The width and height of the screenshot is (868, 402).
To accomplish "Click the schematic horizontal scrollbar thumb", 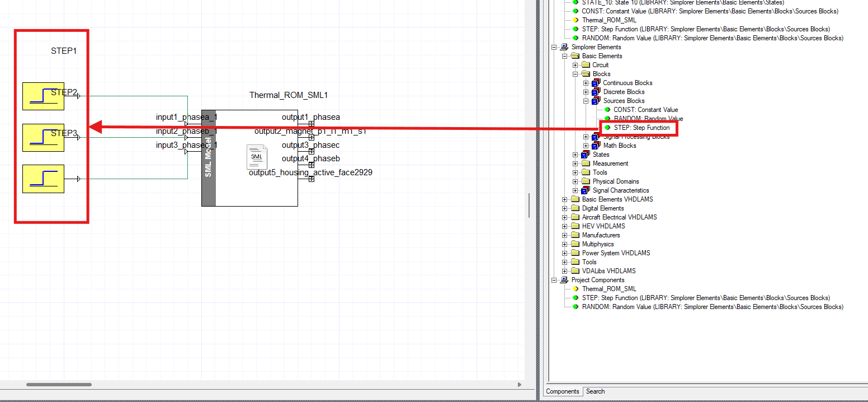I will 59,385.
